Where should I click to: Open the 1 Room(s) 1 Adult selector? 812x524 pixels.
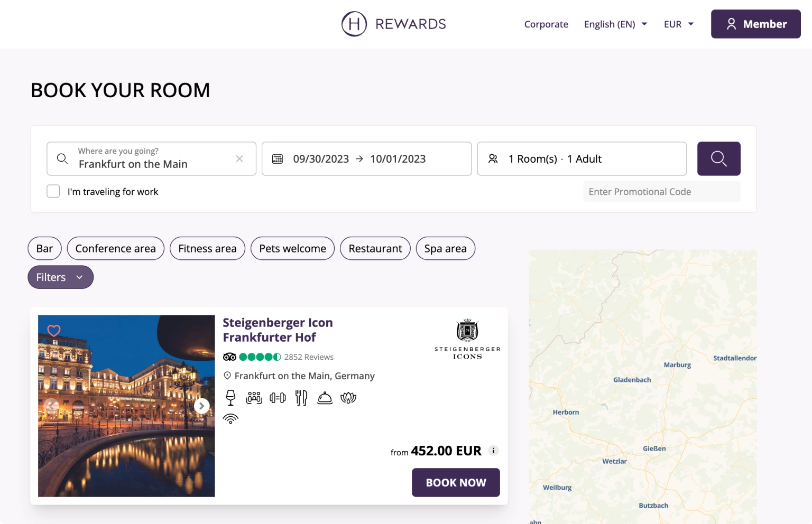coord(582,158)
